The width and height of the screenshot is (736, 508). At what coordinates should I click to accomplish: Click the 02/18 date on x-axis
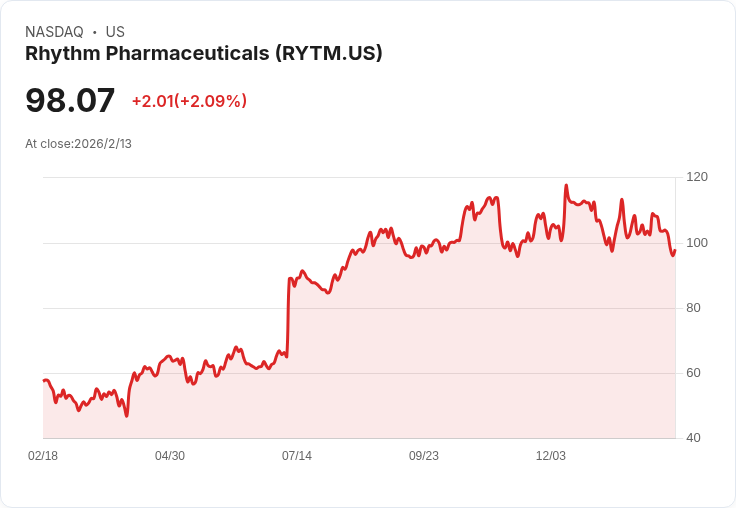(x=43, y=456)
